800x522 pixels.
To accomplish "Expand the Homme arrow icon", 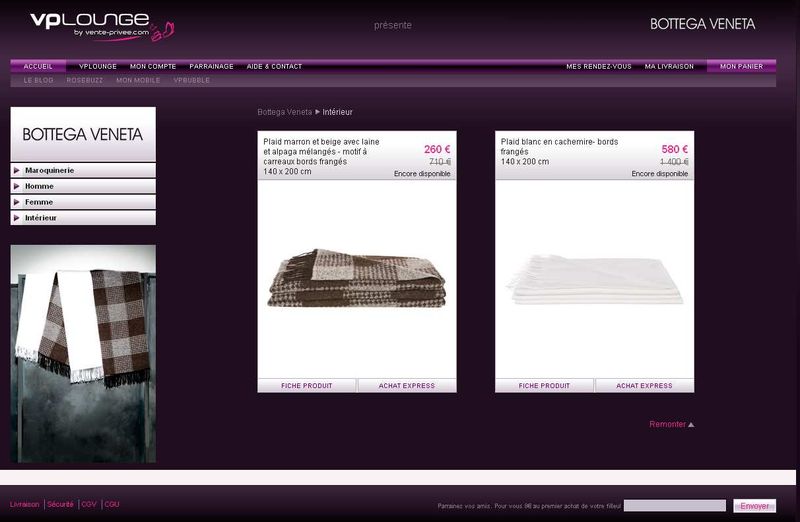I will [x=16, y=186].
